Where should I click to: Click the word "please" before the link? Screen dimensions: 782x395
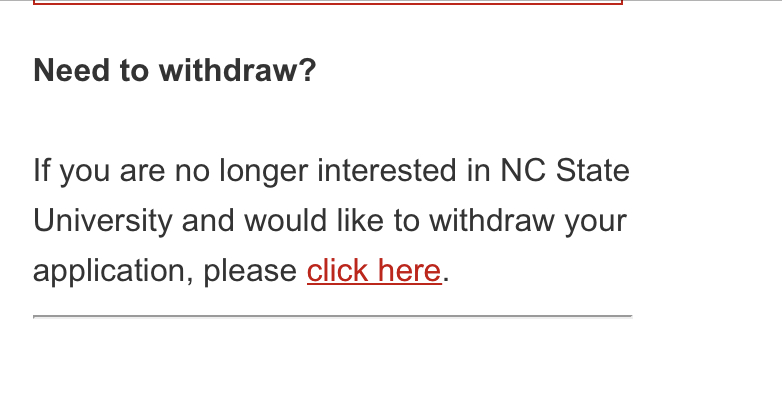(x=250, y=271)
